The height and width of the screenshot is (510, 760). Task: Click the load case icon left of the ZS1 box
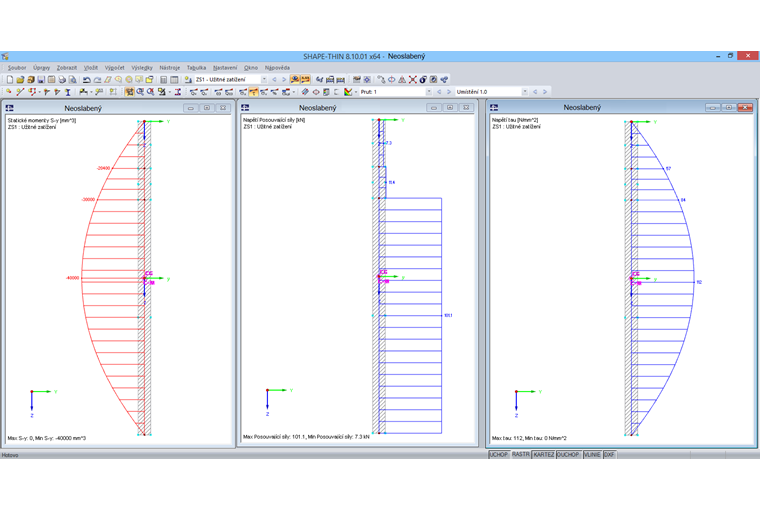pos(188,80)
